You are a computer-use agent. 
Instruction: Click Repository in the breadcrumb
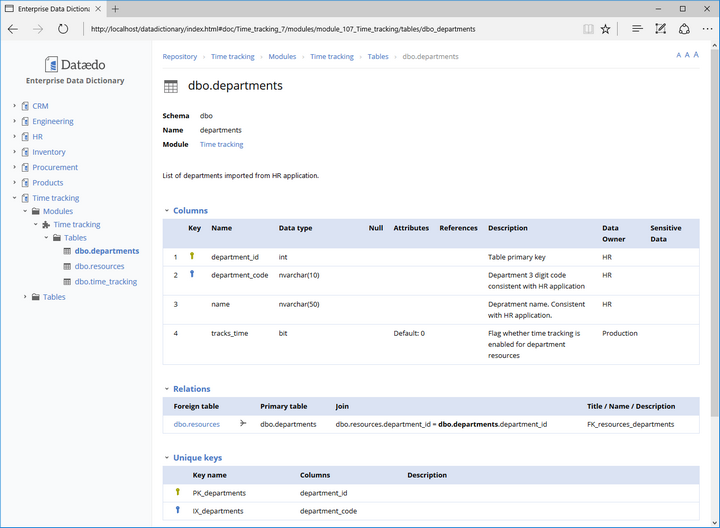click(180, 57)
